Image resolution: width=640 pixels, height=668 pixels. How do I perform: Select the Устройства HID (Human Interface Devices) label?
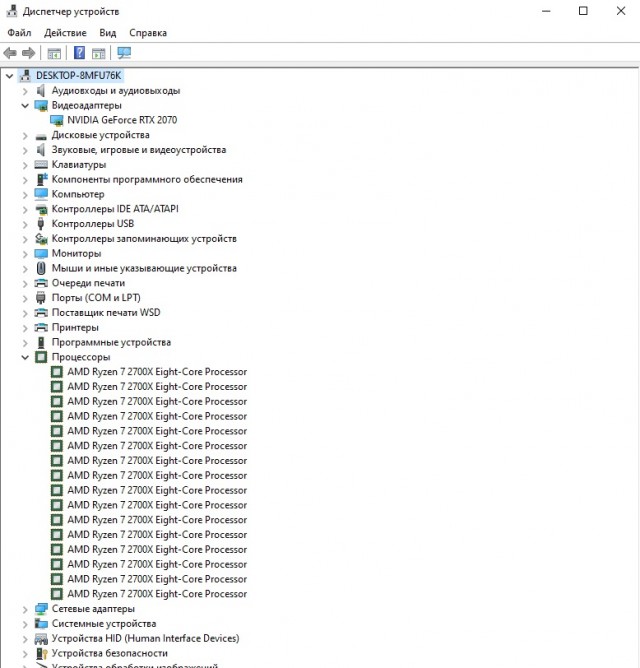click(x=145, y=638)
